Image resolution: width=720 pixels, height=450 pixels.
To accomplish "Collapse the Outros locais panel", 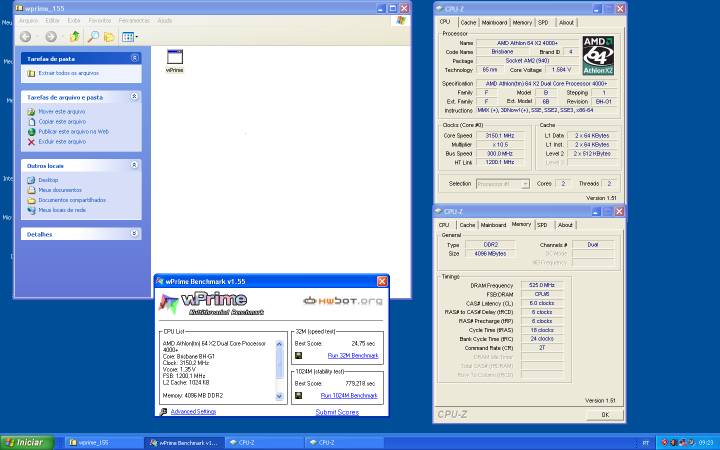I will 134,165.
